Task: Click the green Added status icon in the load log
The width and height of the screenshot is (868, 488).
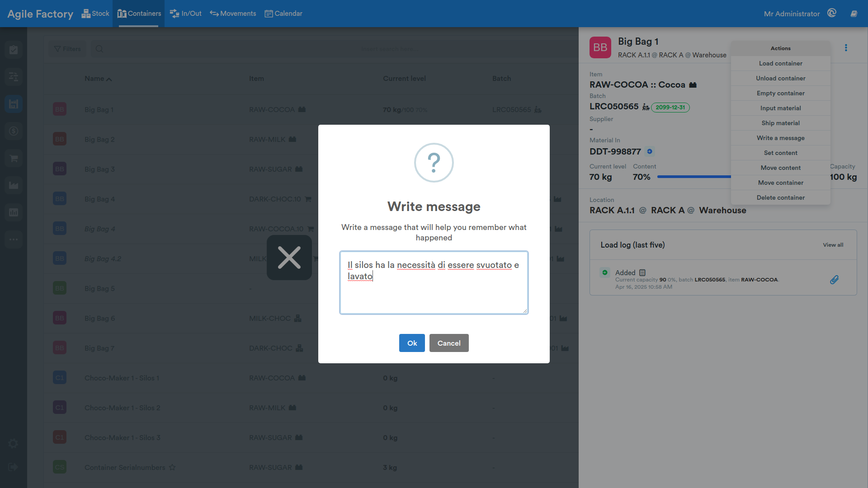Action: tap(605, 272)
